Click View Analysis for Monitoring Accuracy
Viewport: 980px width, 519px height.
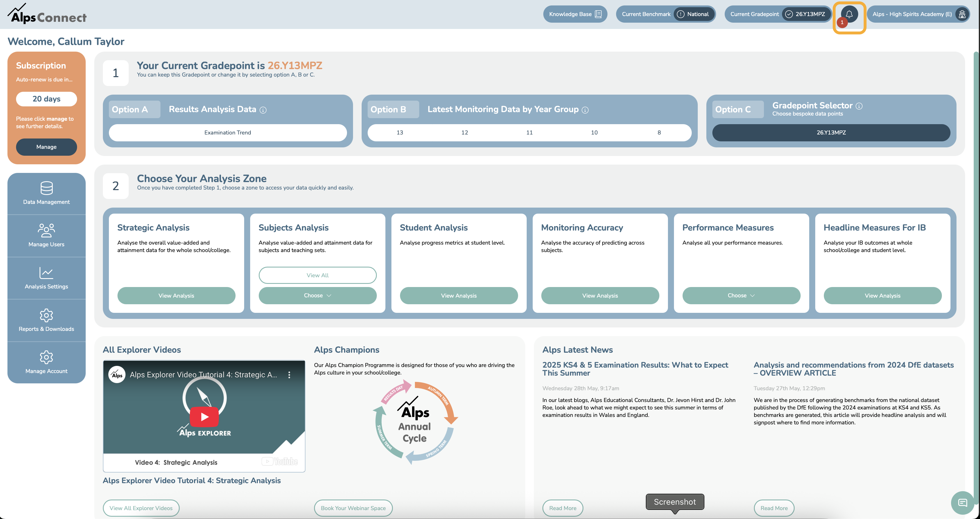[x=600, y=295]
